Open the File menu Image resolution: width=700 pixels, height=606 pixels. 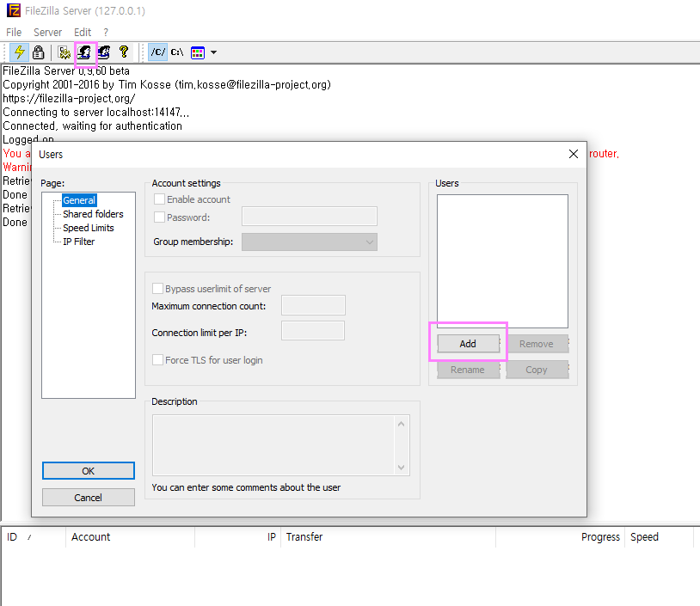[x=14, y=32]
